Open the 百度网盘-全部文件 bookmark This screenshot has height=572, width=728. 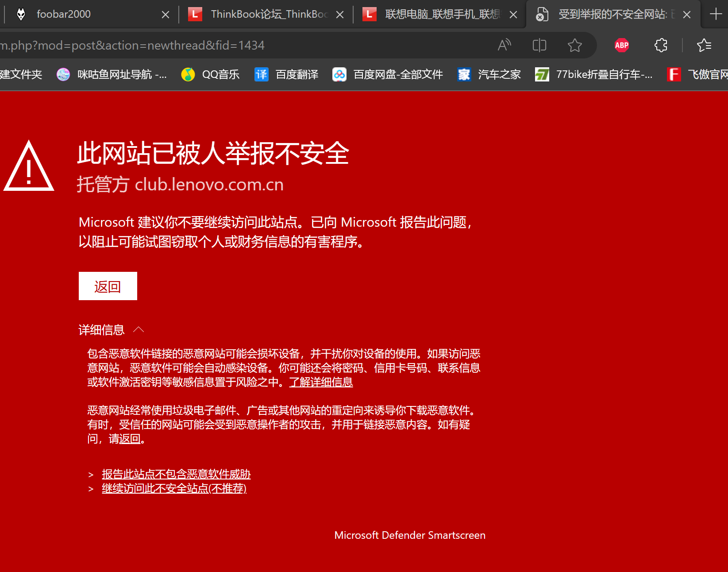tap(388, 74)
